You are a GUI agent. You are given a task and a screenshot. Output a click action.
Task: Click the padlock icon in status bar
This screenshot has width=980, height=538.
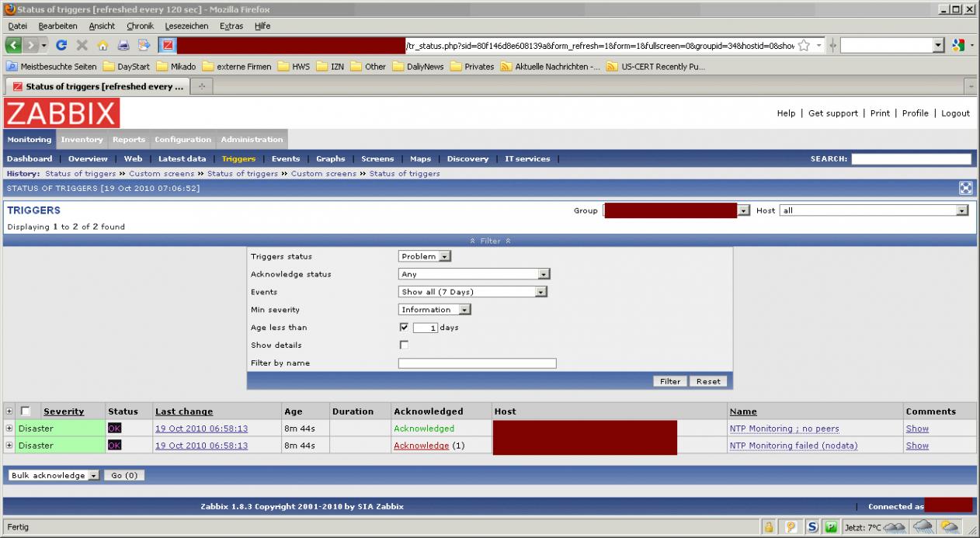click(769, 527)
